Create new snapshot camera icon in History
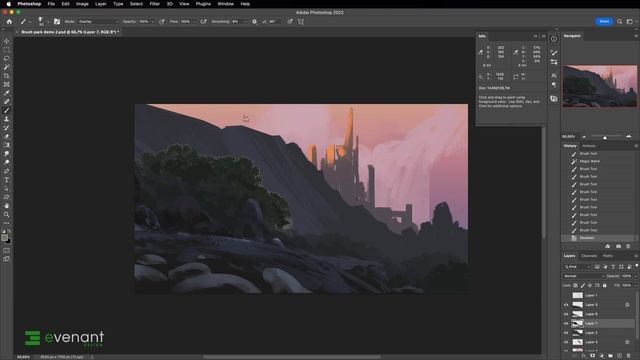 point(618,246)
